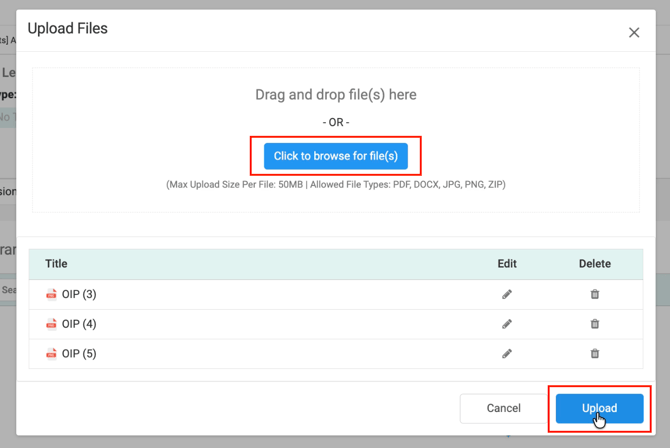Click the Title column header
The height and width of the screenshot is (448, 670).
pyautogui.click(x=56, y=264)
